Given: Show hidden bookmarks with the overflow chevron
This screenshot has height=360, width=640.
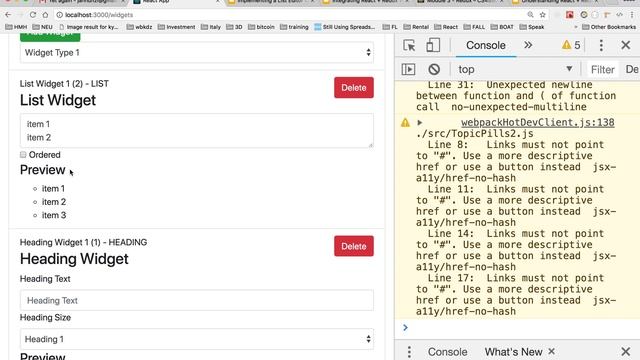Looking at the screenshot, I should tap(576, 27).
